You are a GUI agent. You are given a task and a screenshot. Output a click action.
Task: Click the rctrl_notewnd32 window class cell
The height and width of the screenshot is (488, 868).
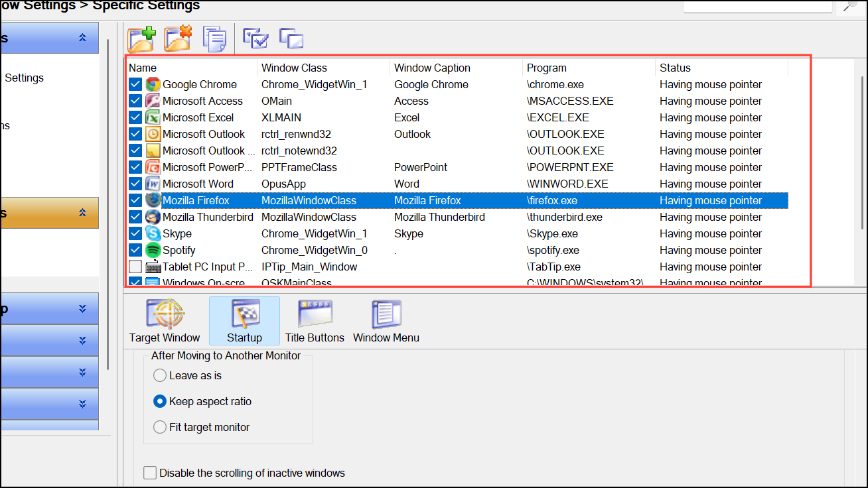point(299,151)
